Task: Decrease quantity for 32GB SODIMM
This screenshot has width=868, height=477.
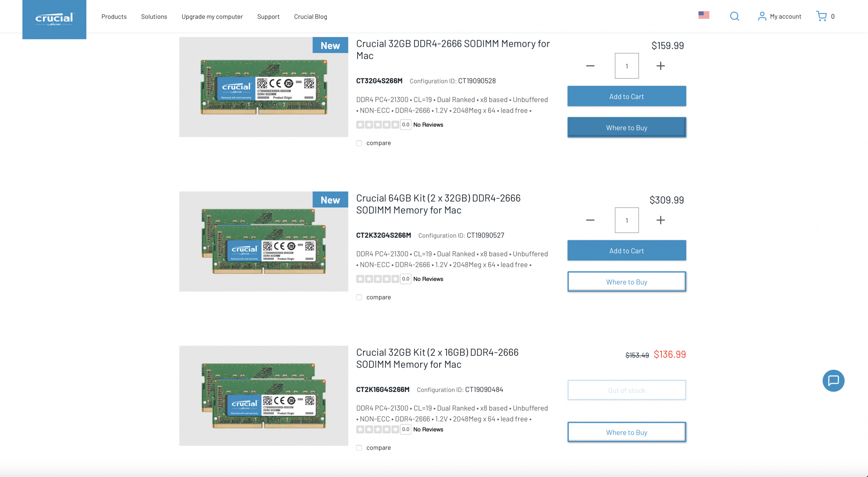Action: [x=590, y=66]
